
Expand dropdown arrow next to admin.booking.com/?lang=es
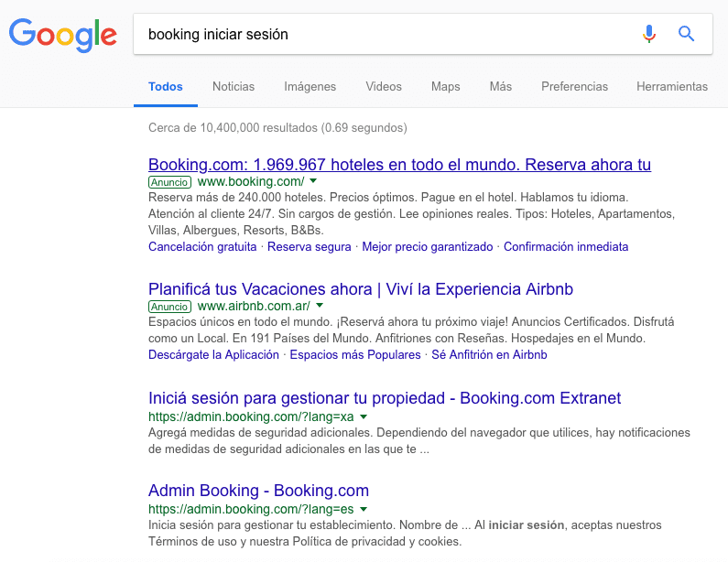pyautogui.click(x=364, y=509)
